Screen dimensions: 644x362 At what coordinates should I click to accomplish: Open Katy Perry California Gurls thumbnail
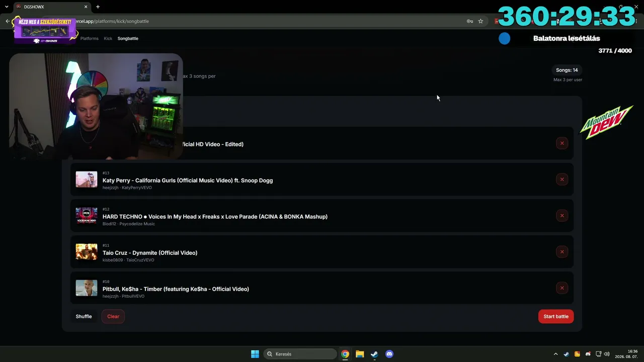pos(87,179)
